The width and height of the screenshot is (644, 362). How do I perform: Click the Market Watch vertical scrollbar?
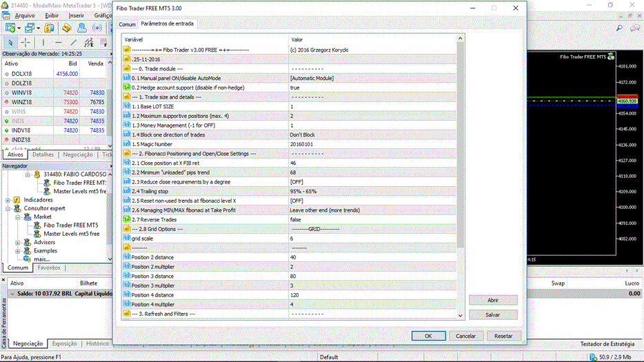pyautogui.click(x=110, y=105)
